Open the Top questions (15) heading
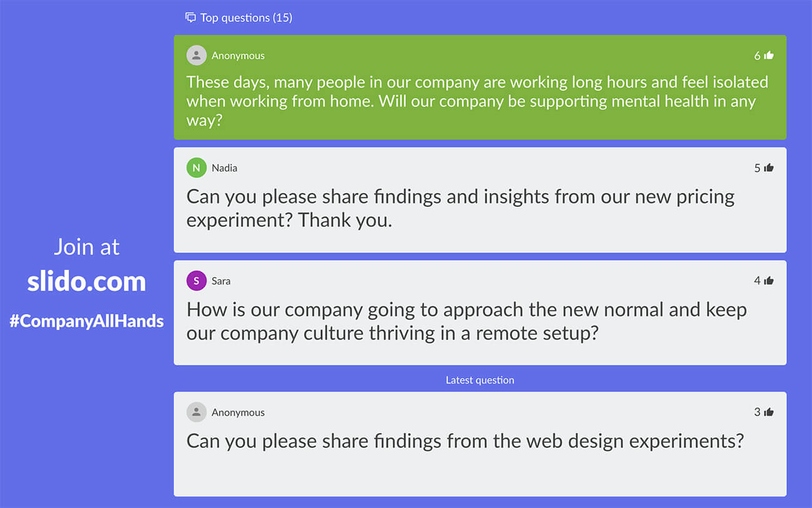812x508 pixels. coord(246,17)
